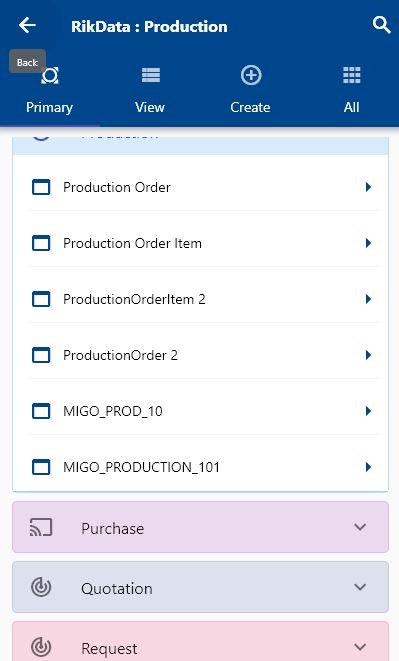
Task: Open search with the magnifier icon
Action: (381, 25)
